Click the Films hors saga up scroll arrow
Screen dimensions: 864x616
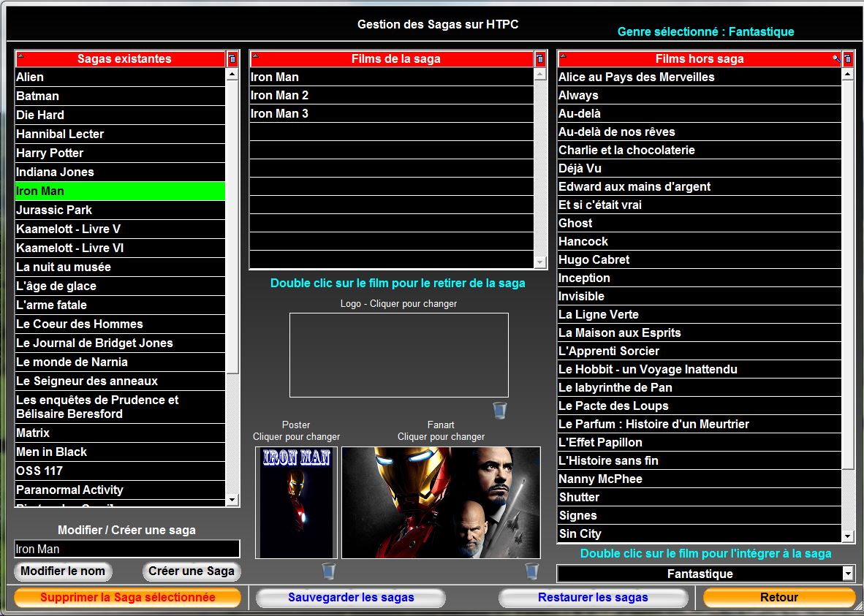point(848,74)
